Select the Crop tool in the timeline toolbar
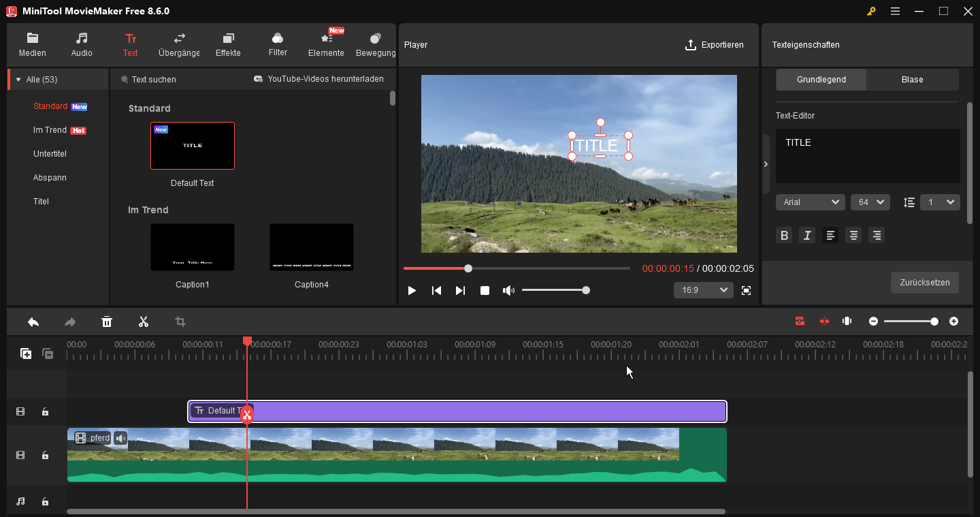Image resolution: width=980 pixels, height=517 pixels. coord(180,321)
